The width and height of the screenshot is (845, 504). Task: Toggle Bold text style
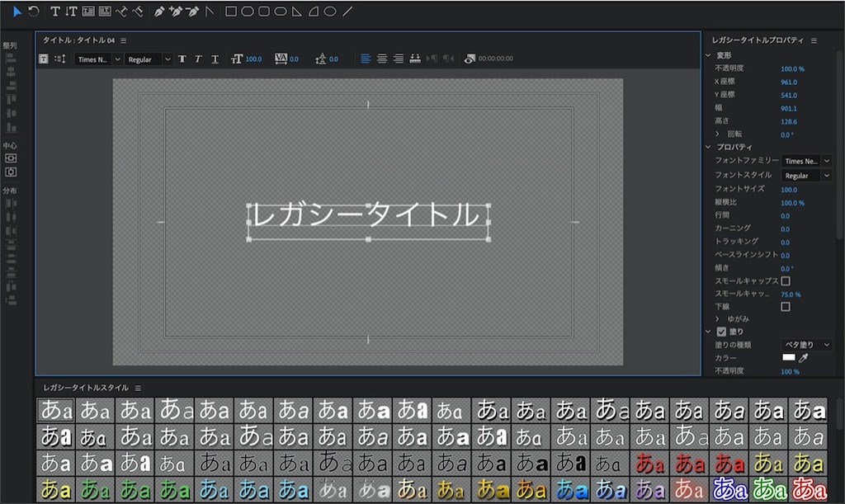pos(182,59)
